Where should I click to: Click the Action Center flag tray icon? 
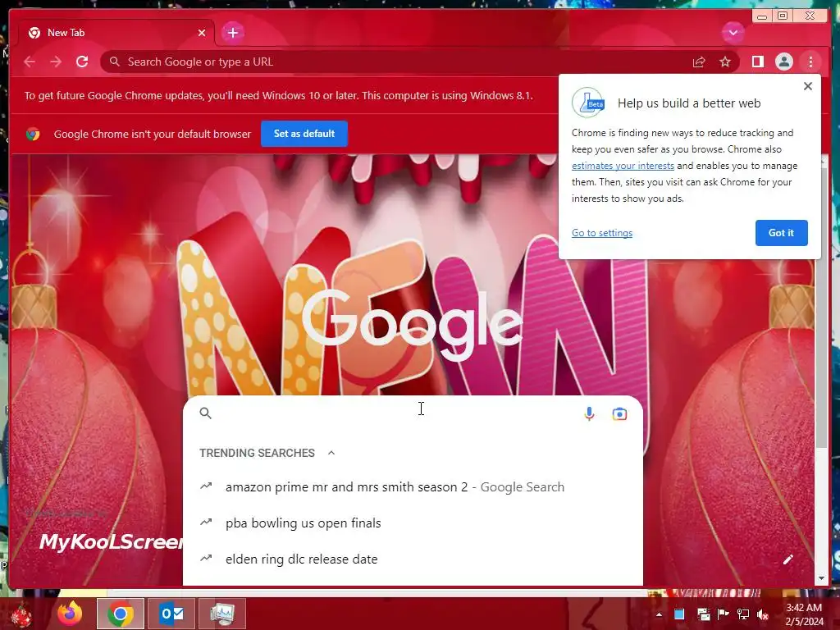(723, 614)
